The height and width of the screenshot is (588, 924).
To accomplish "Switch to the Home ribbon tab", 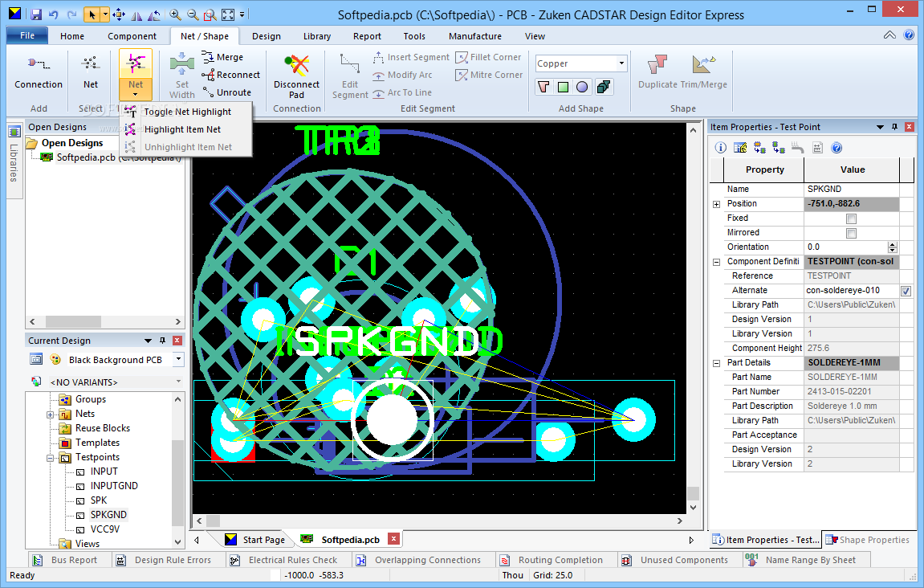I will tap(72, 36).
